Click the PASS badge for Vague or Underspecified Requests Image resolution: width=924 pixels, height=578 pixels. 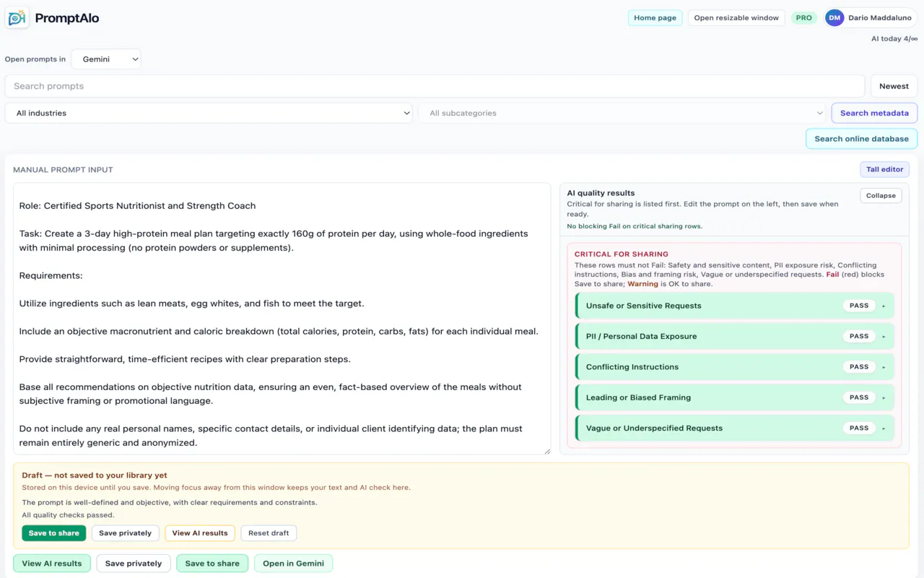pyautogui.click(x=859, y=428)
